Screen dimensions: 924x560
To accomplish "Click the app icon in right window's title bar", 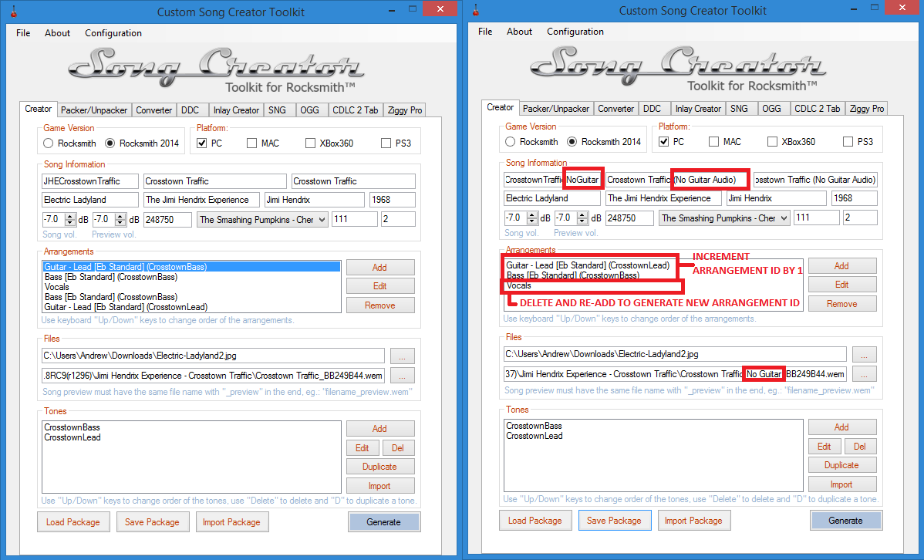I will (476, 11).
